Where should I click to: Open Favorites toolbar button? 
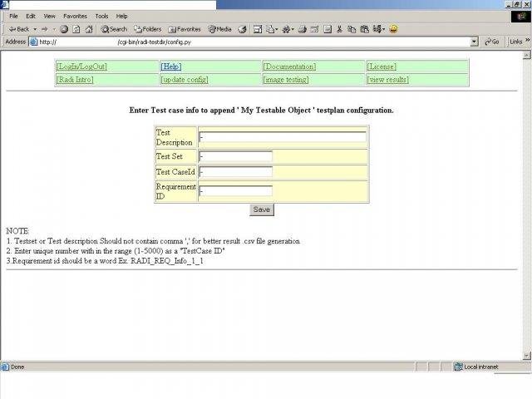pyautogui.click(x=184, y=28)
